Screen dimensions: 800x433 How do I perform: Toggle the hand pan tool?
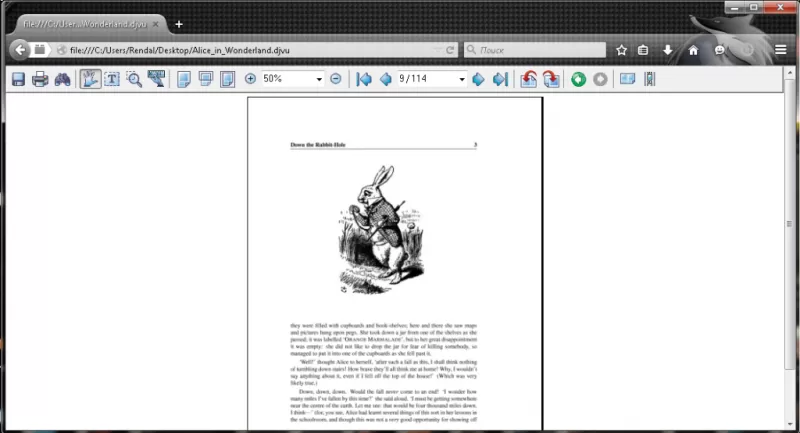(x=90, y=79)
